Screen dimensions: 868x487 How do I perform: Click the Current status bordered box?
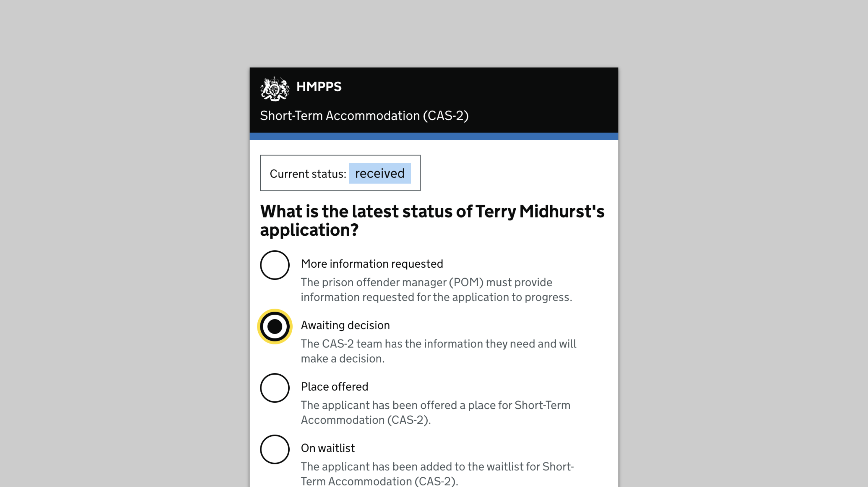pyautogui.click(x=340, y=173)
